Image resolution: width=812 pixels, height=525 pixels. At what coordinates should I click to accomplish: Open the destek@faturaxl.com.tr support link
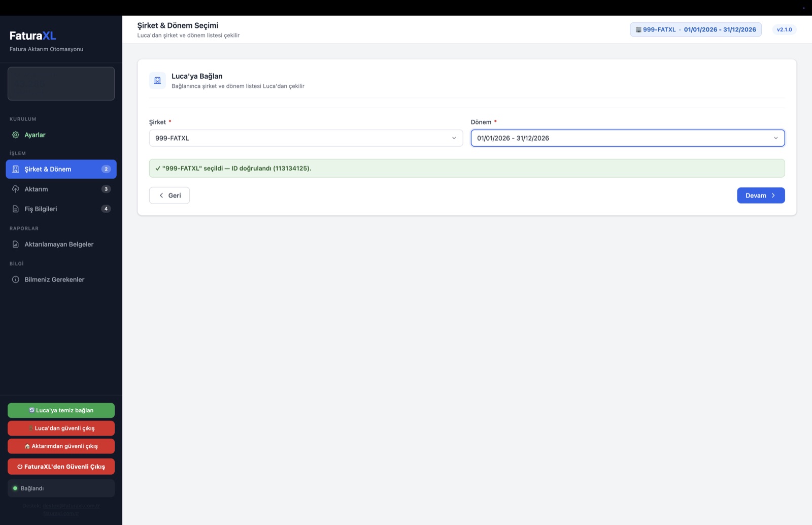click(72, 506)
